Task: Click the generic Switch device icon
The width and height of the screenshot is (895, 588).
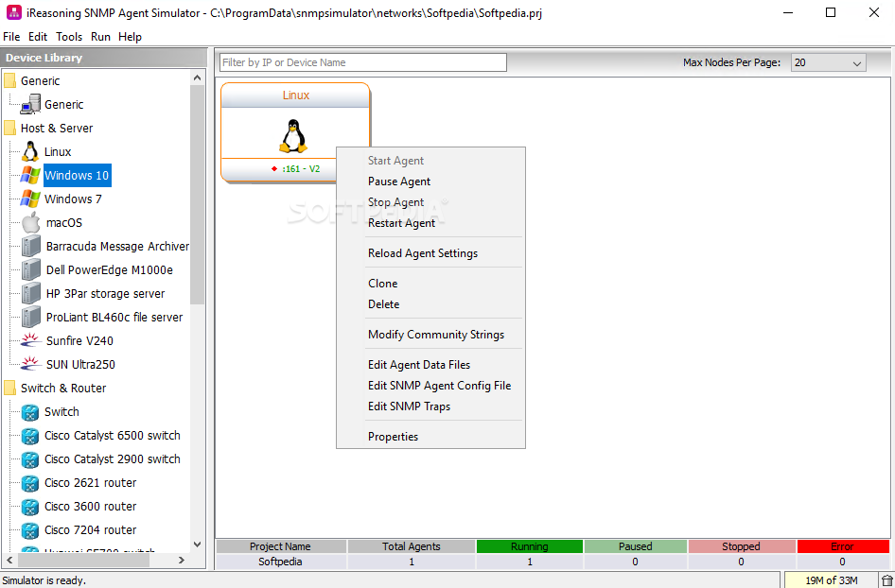Action: [x=30, y=412]
